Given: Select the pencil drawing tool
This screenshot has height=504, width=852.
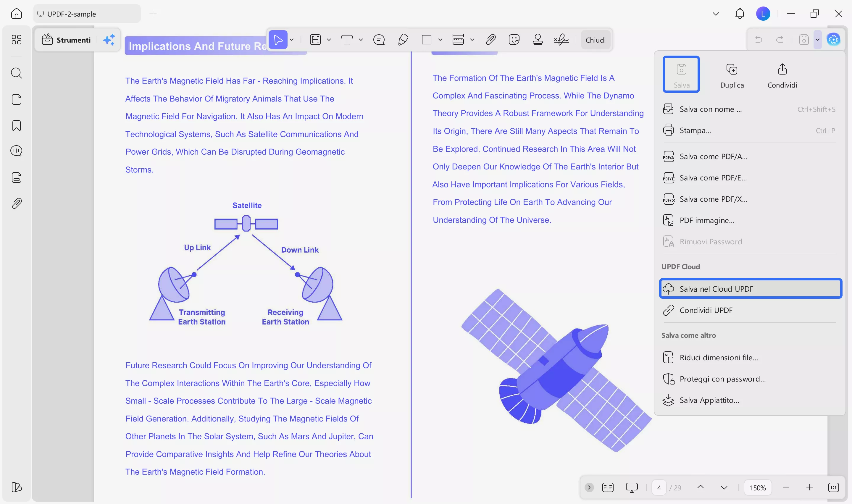Looking at the screenshot, I should pos(403,40).
